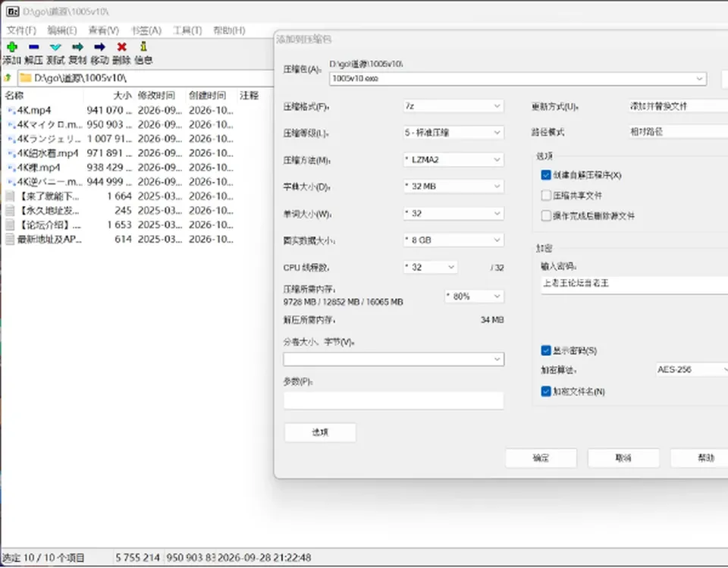Image resolution: width=728 pixels, height=568 pixels.
Task: Run the 测试 (Test) toolbar icon
Action: [x=55, y=47]
